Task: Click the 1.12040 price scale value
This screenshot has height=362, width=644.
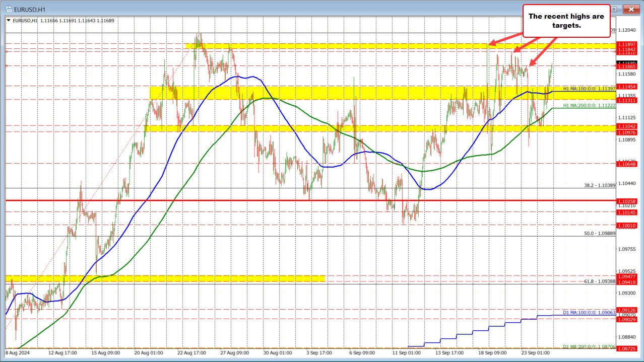Action: (x=627, y=30)
